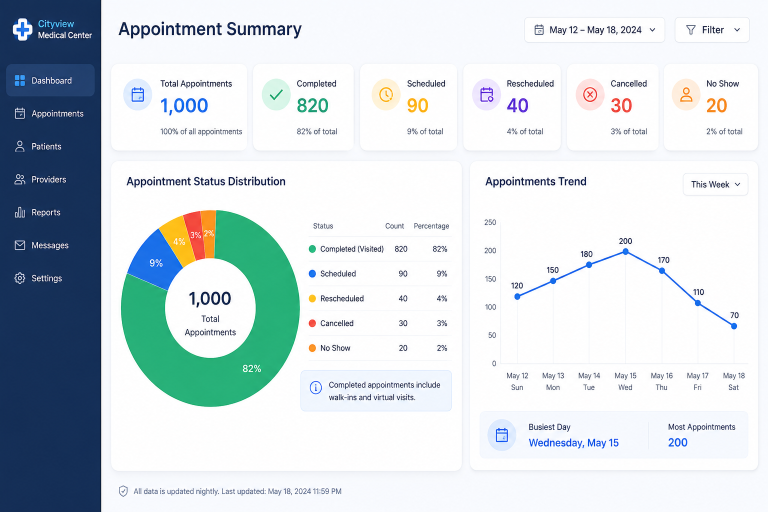Screen dimensions: 768x512
Task: Open Reports in the sidebar
Action: (50, 212)
